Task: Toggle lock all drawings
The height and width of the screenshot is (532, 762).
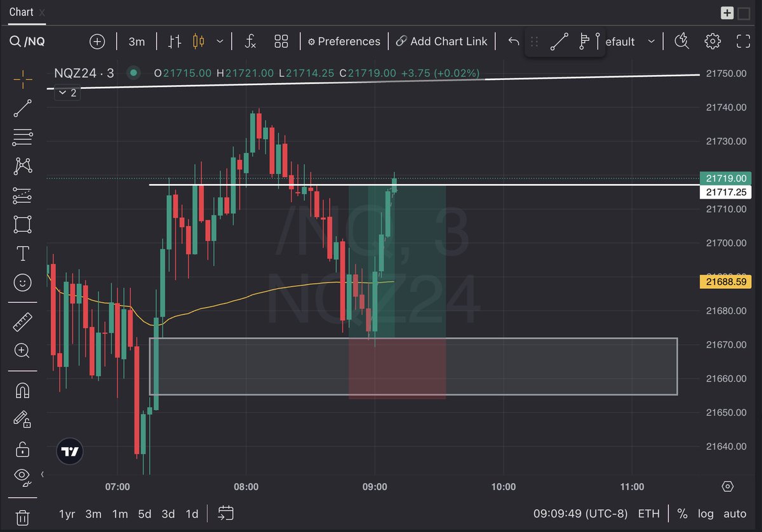Action: coord(23,449)
